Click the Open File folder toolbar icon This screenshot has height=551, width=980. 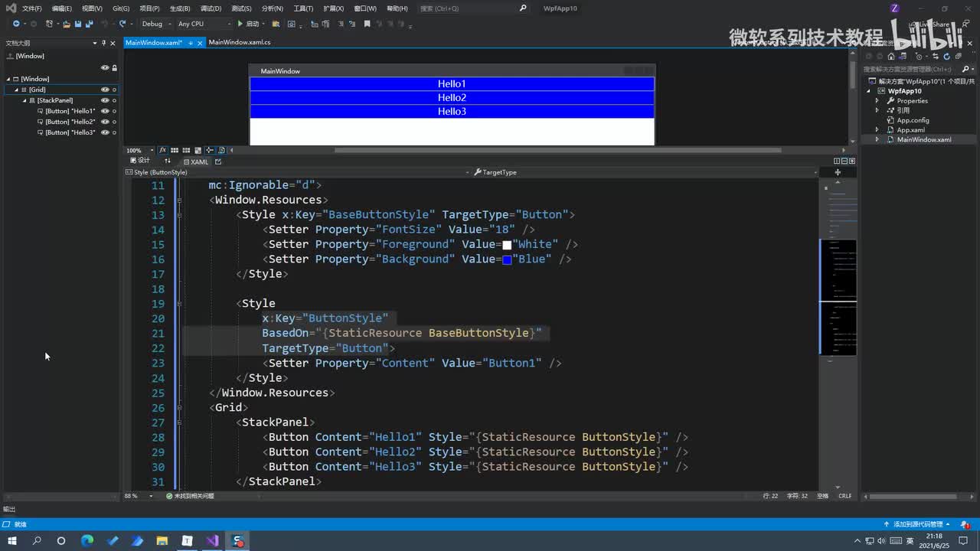point(67,24)
